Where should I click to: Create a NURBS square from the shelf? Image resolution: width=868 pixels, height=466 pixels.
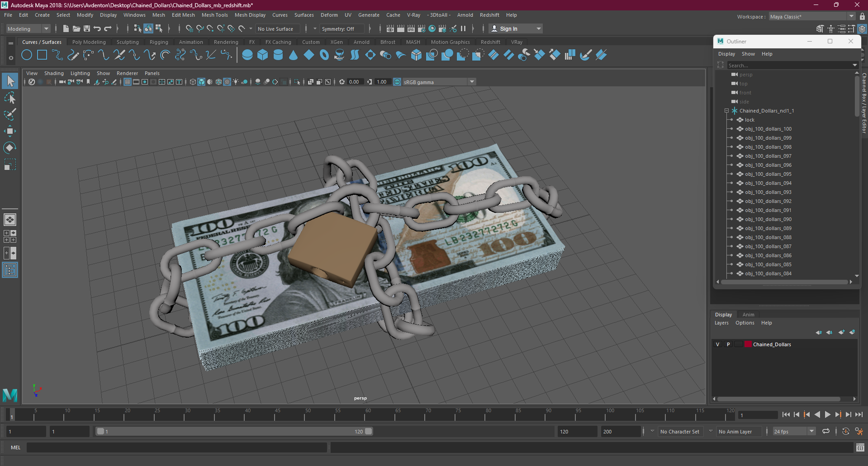tap(42, 55)
